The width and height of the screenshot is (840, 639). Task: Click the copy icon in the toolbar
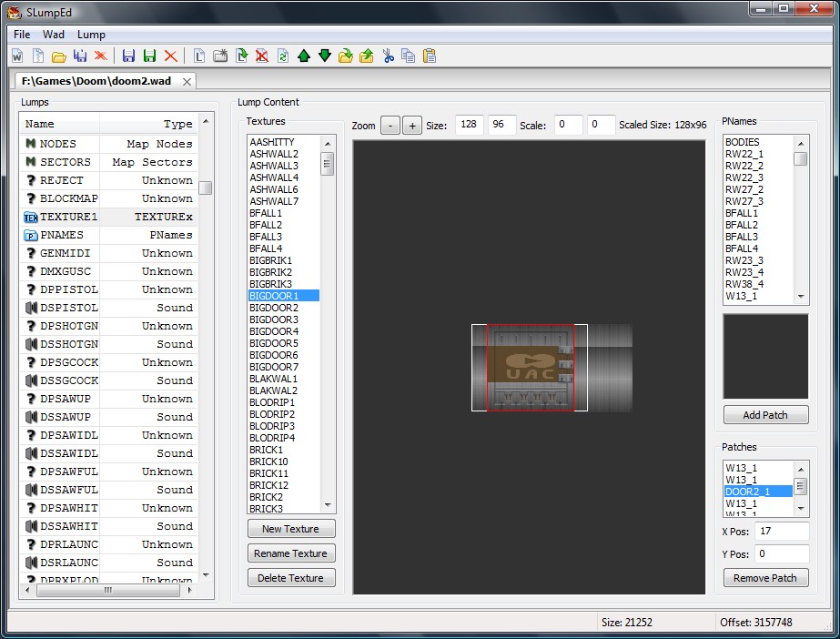pyautogui.click(x=409, y=56)
